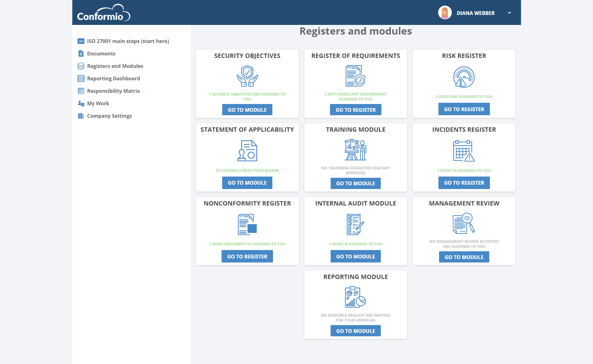This screenshot has width=593, height=364.
Task: Go to the Reporting Module
Action: pyautogui.click(x=356, y=331)
